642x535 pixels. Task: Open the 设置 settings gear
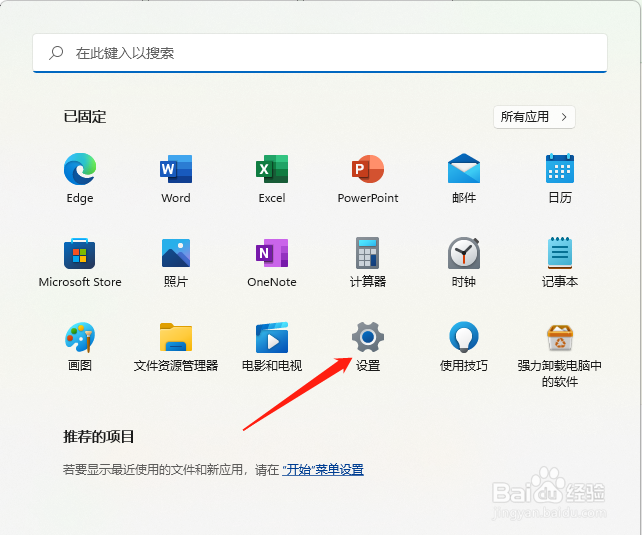pos(368,337)
